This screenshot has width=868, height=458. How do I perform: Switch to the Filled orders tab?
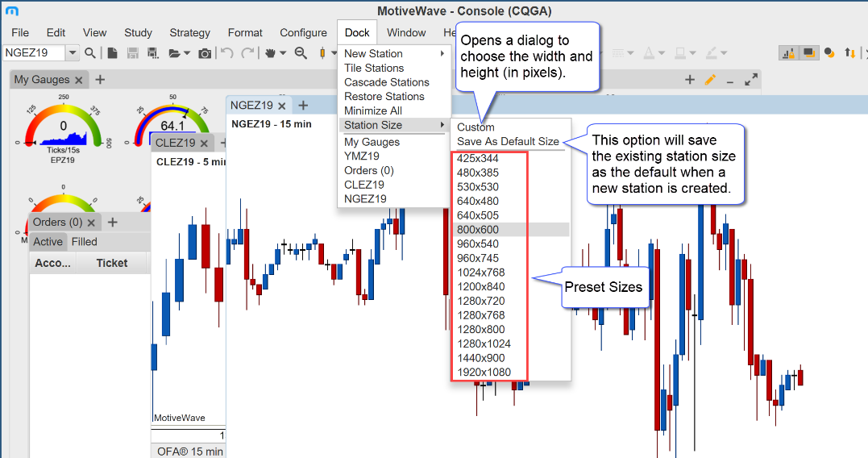84,241
